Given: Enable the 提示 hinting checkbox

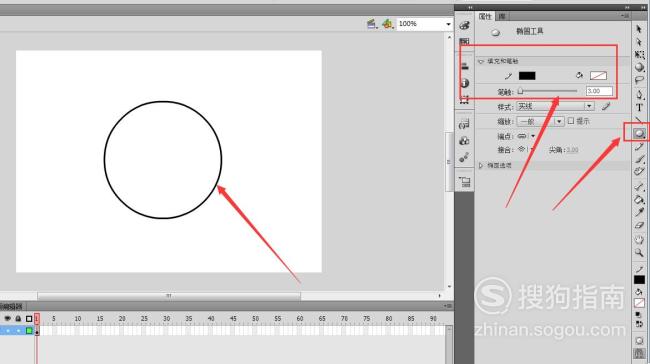Looking at the screenshot, I should pos(571,121).
